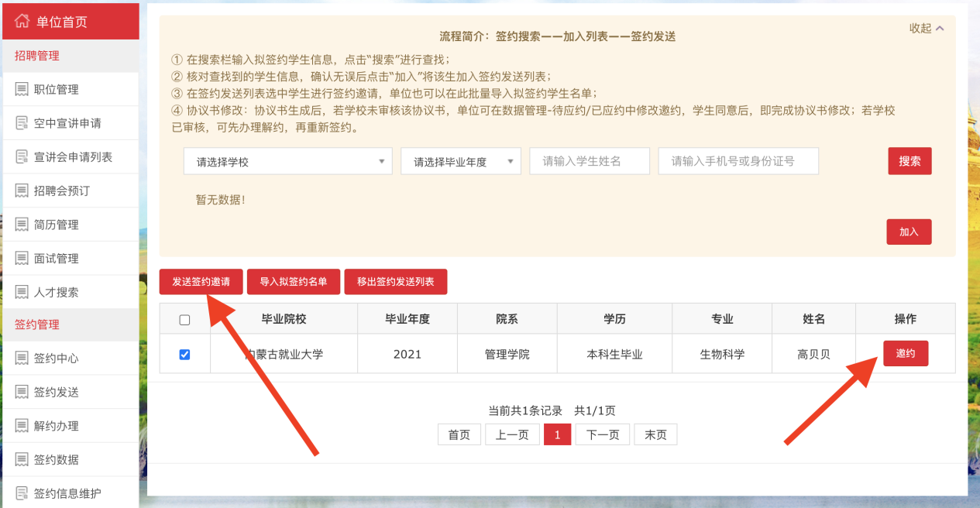Image resolution: width=980 pixels, height=508 pixels.
Task: Click the icon beside 人才搜索
Action: [22, 292]
